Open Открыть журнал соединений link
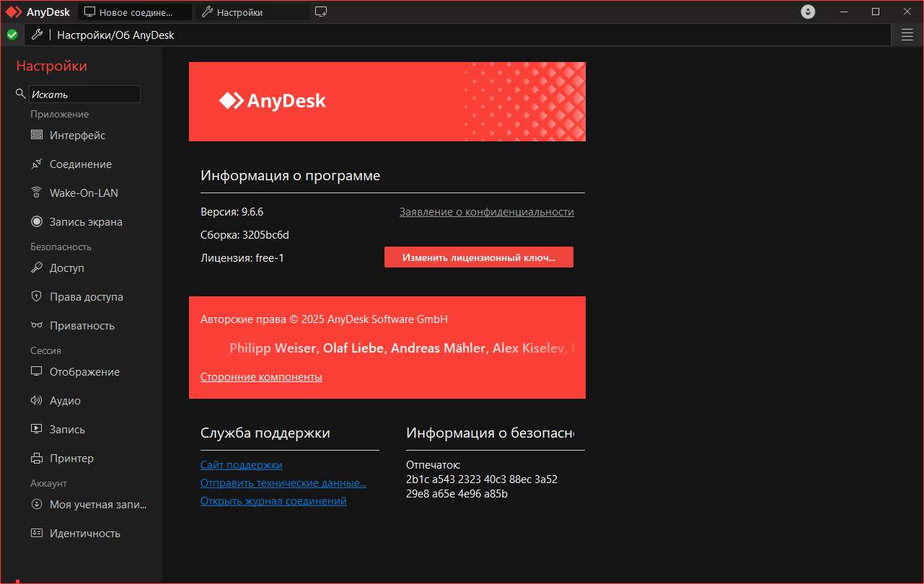This screenshot has width=924, height=584. pos(273,501)
